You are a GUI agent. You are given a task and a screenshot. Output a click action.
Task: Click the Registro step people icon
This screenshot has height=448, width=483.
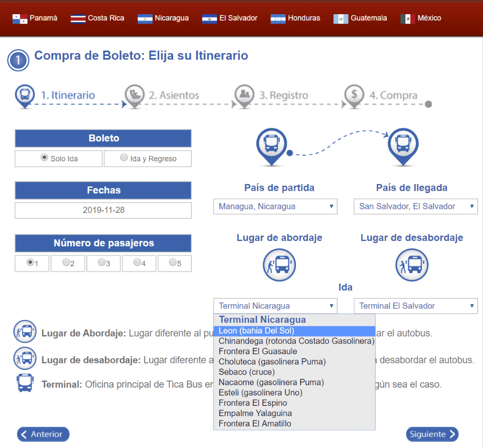[x=244, y=95]
